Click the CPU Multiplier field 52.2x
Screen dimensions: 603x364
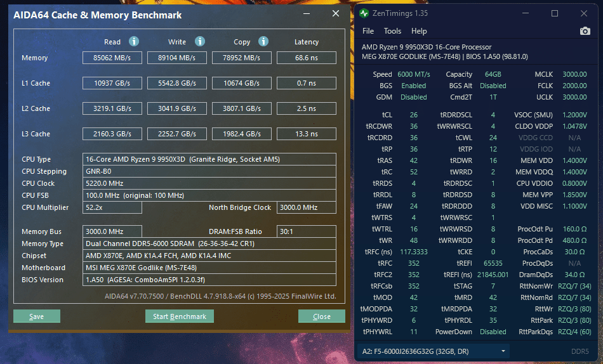(x=112, y=207)
